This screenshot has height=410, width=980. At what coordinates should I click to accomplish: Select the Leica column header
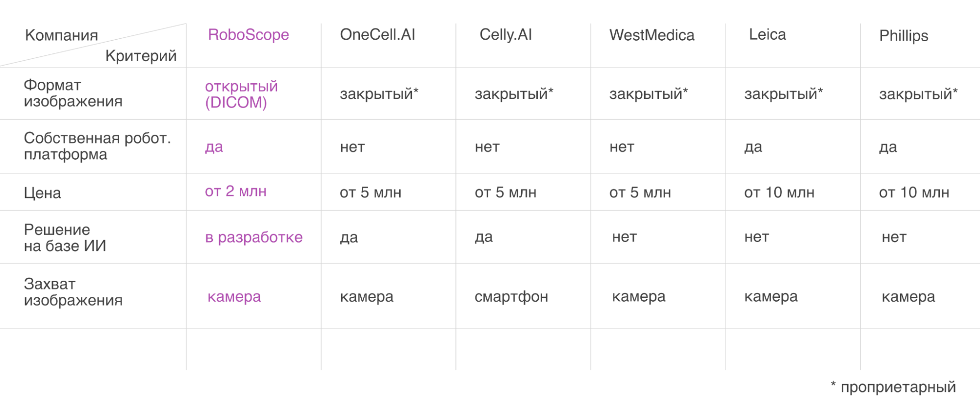click(x=767, y=35)
